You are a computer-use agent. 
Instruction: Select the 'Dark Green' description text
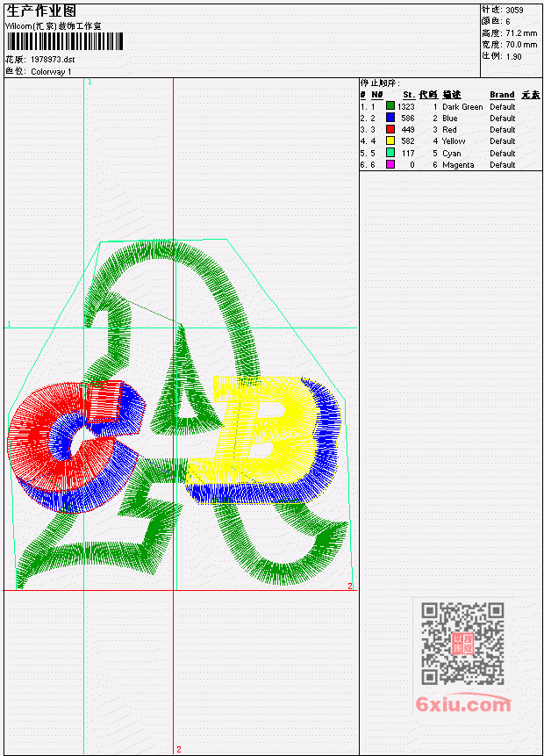[462, 106]
